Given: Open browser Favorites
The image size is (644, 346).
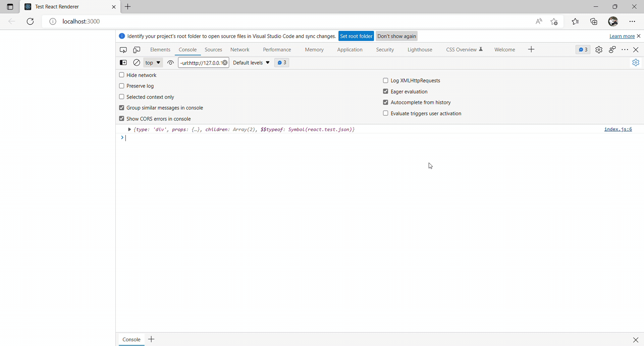Looking at the screenshot, I should point(576,21).
